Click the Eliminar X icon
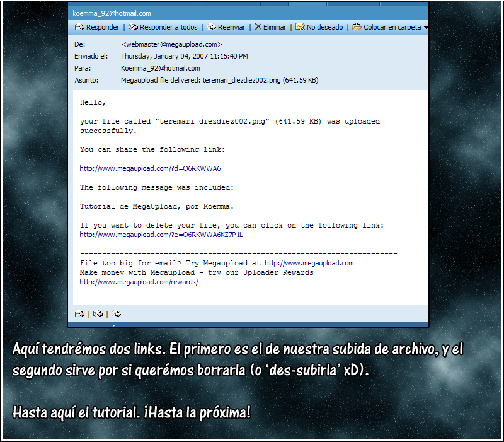The width and height of the screenshot is (504, 442). coord(258,26)
